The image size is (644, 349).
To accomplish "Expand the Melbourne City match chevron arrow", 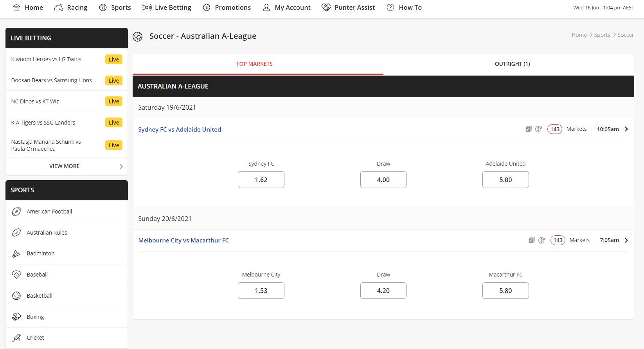I will click(626, 240).
